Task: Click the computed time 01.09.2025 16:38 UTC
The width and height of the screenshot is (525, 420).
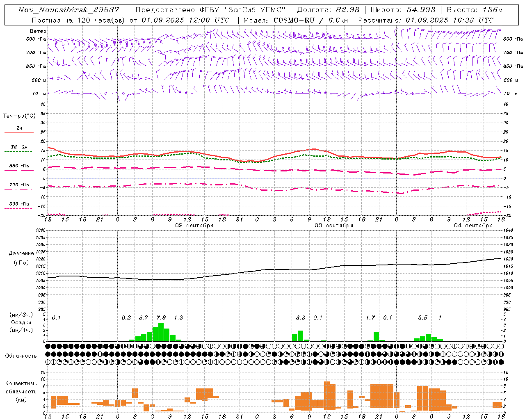Action: (x=450, y=20)
